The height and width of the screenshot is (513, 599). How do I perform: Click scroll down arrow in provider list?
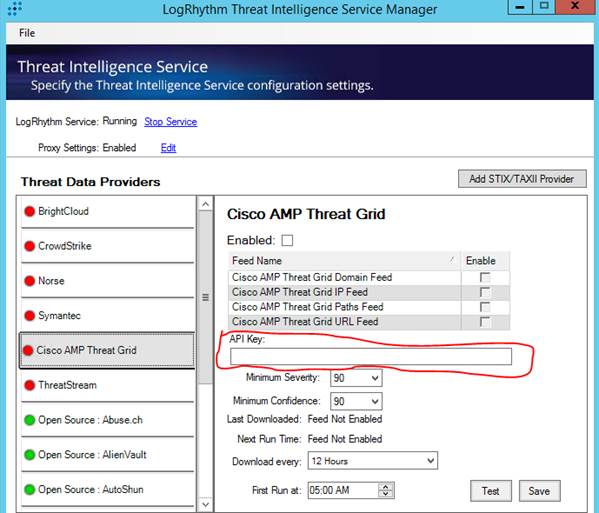click(206, 505)
